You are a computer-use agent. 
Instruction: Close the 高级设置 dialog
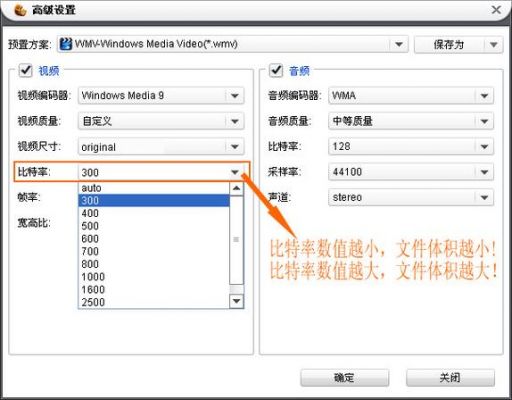coord(496,10)
